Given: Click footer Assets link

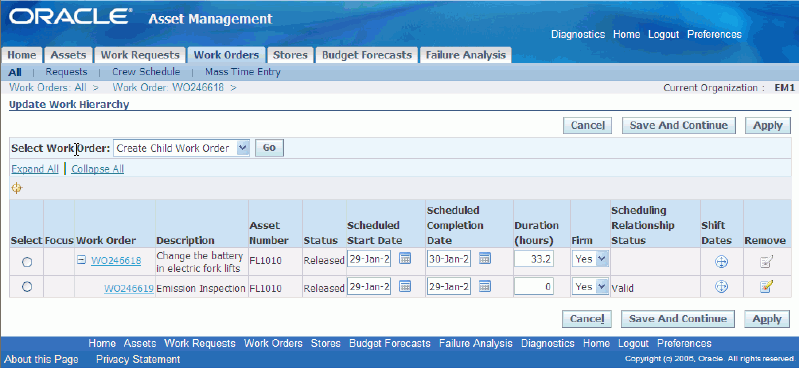Looking at the screenshot, I should (140, 344).
